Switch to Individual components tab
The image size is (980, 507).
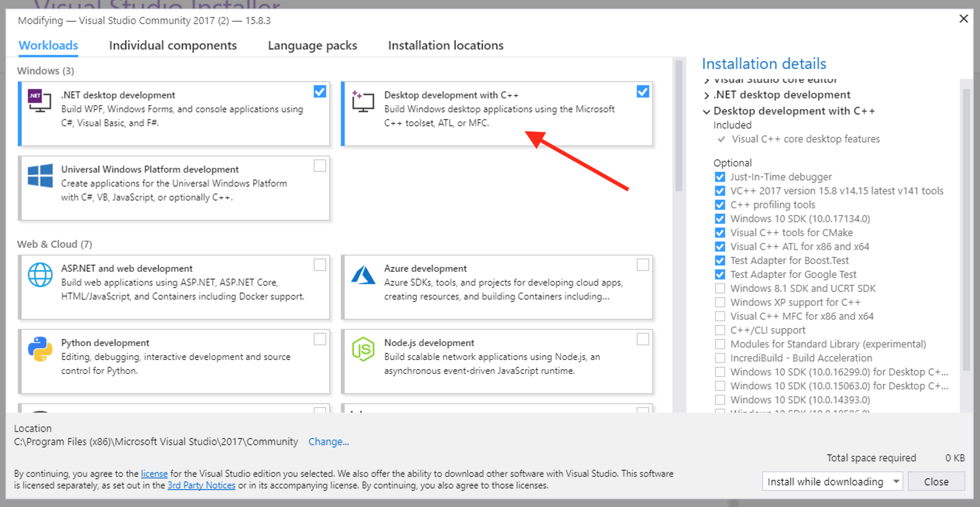tap(173, 46)
